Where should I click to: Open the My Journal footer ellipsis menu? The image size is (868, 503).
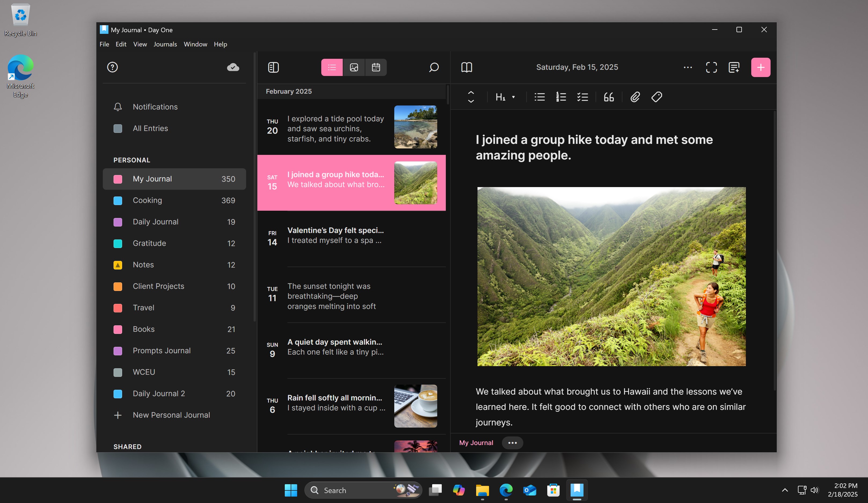pyautogui.click(x=512, y=443)
